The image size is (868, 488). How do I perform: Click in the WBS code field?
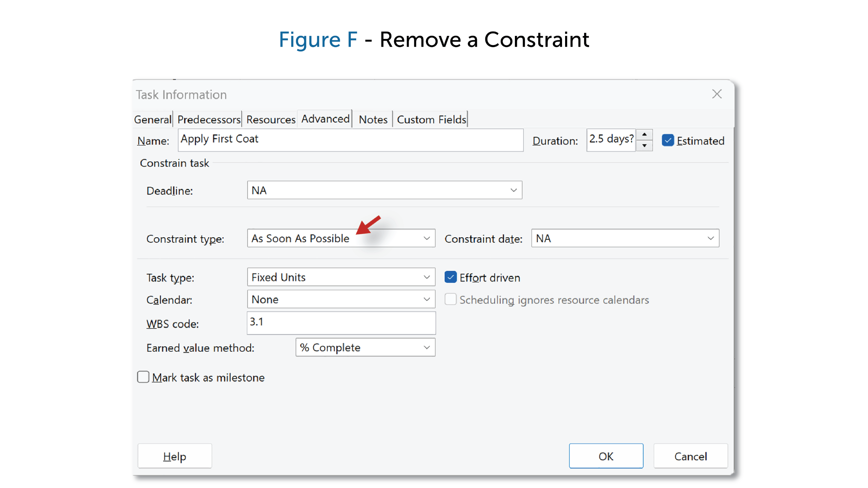pyautogui.click(x=341, y=323)
